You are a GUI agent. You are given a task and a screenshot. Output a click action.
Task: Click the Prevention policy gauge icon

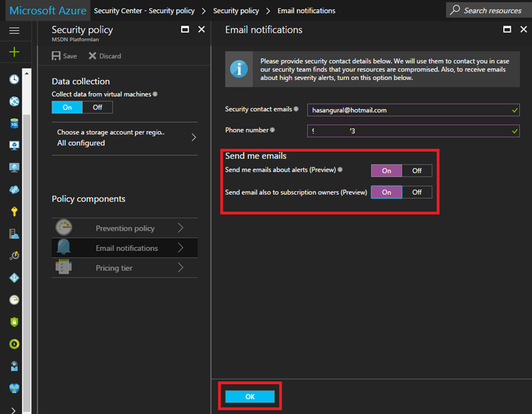point(64,228)
